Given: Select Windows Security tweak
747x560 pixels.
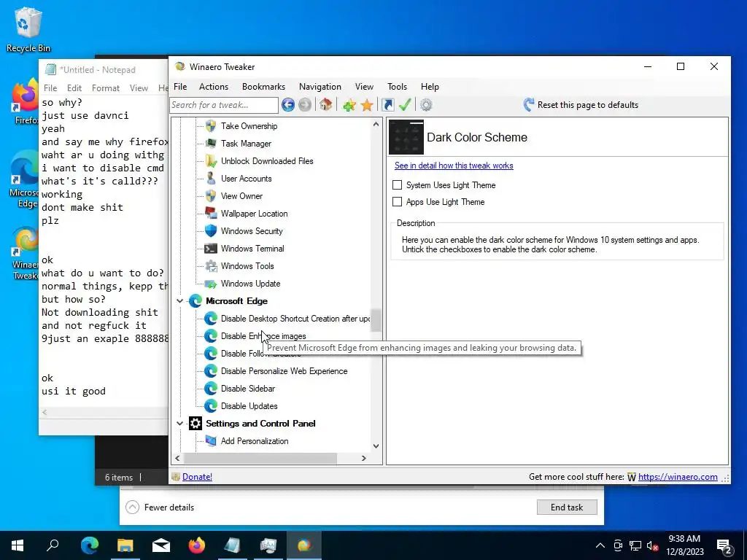Looking at the screenshot, I should pos(252,231).
